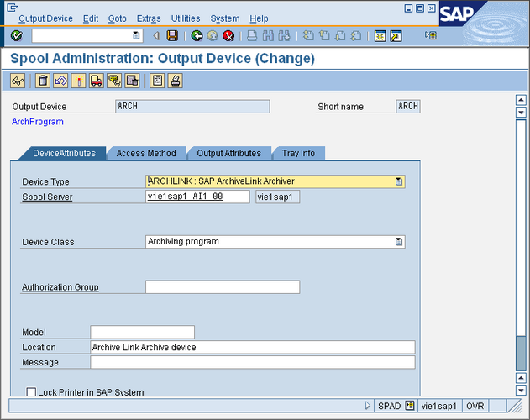Click the green Back arrow icon
This screenshot has width=530, height=420.
pos(197,36)
